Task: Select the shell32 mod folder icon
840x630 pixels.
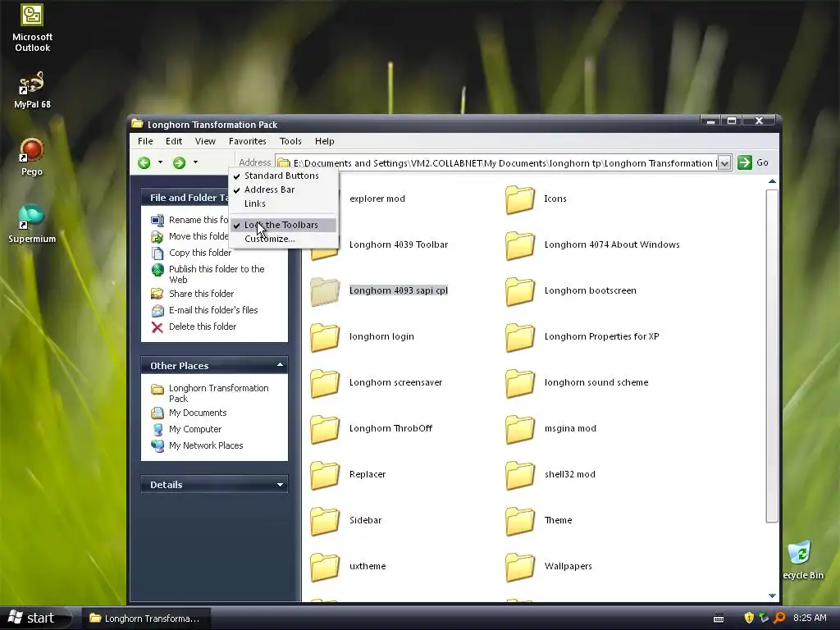Action: click(519, 475)
